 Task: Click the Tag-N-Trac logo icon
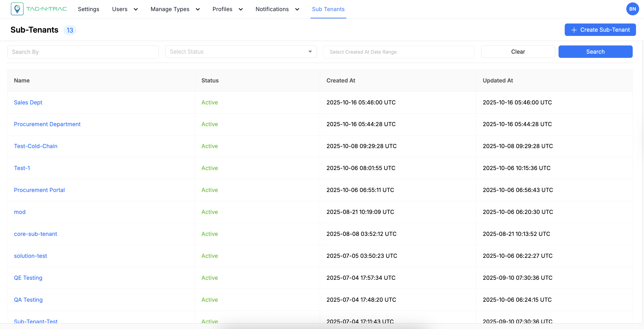[17, 9]
